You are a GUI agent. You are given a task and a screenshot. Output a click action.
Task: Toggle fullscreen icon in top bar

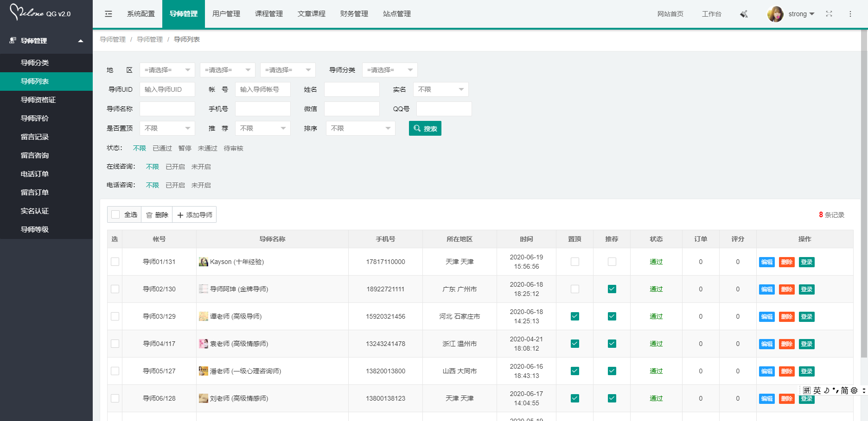pos(829,14)
